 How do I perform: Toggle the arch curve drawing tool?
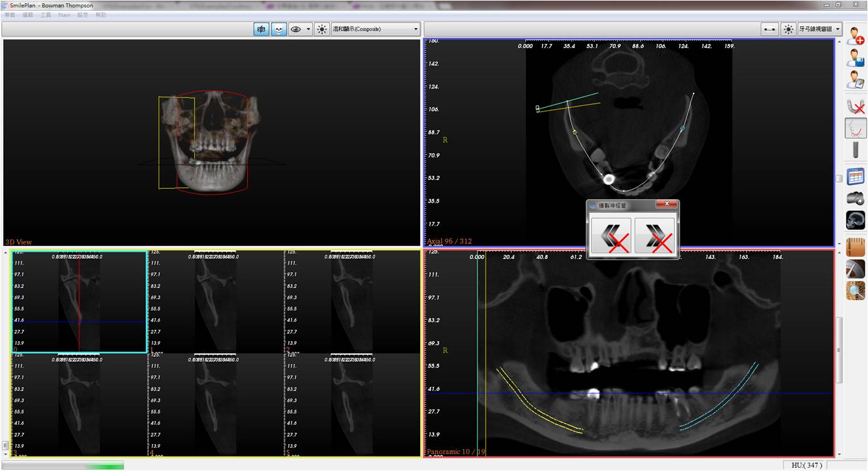click(x=855, y=129)
